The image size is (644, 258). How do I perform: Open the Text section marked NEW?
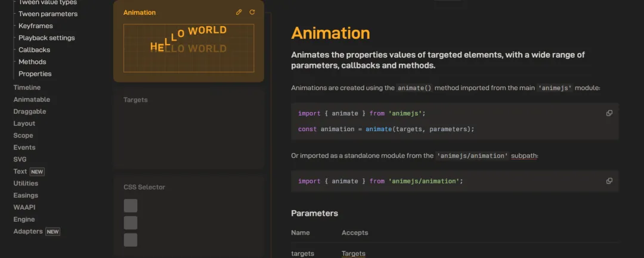click(x=29, y=172)
